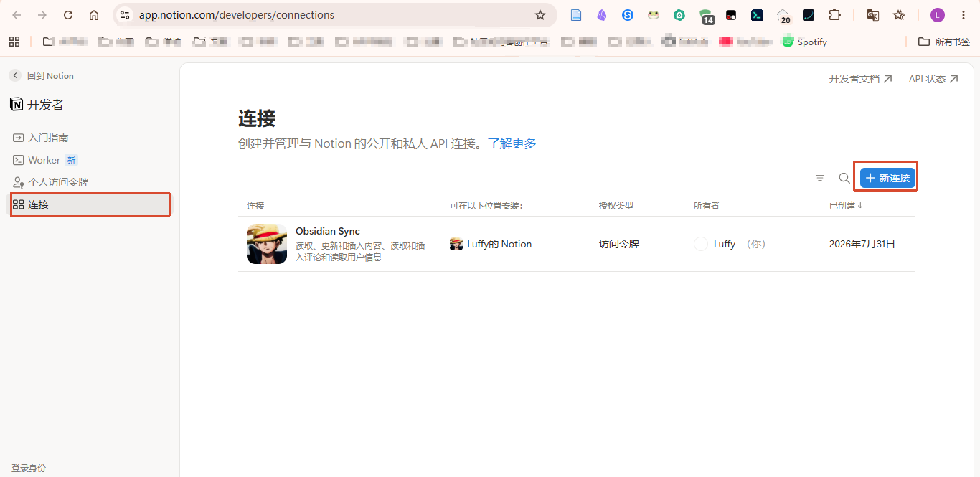Open the Extensions puzzle piece menu

[x=834, y=15]
